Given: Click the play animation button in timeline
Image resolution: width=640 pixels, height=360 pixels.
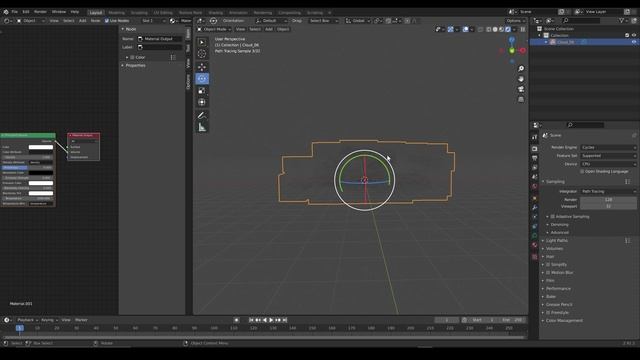Looking at the screenshot, I should (271, 320).
